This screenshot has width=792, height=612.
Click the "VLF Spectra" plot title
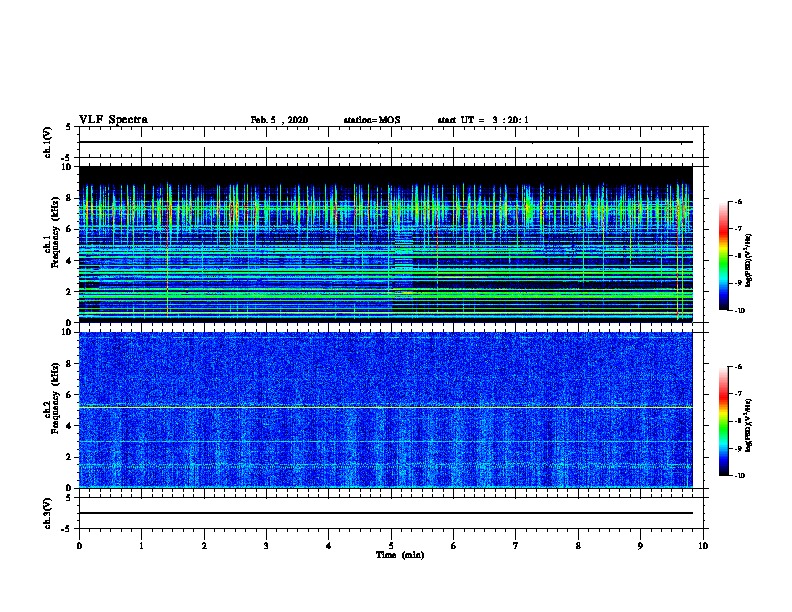(x=113, y=120)
